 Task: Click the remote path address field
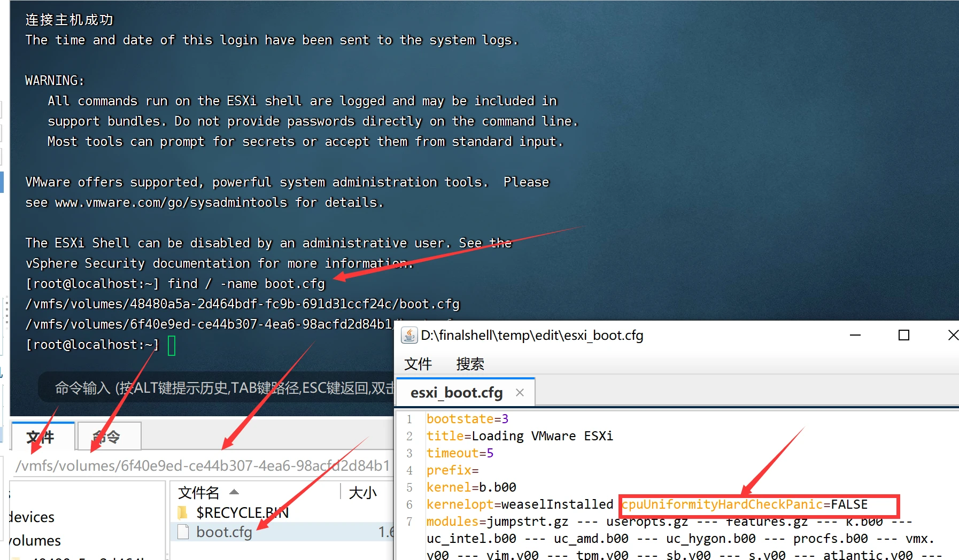[203, 465]
